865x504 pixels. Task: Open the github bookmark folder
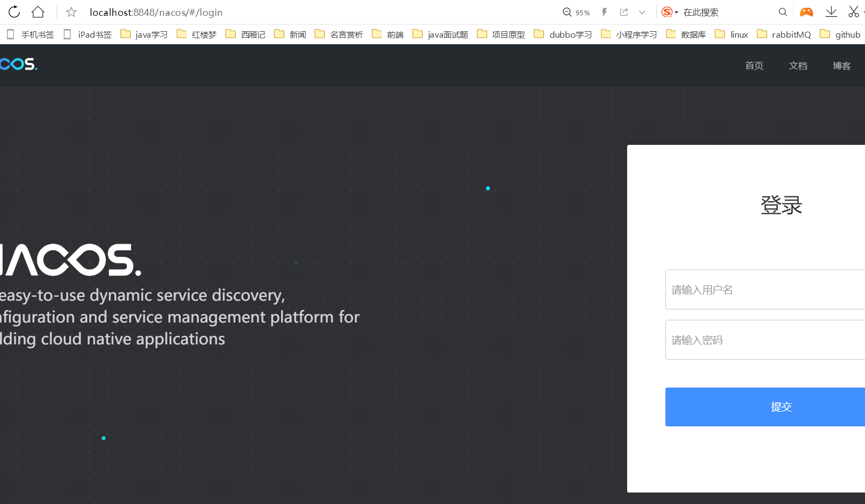click(840, 34)
